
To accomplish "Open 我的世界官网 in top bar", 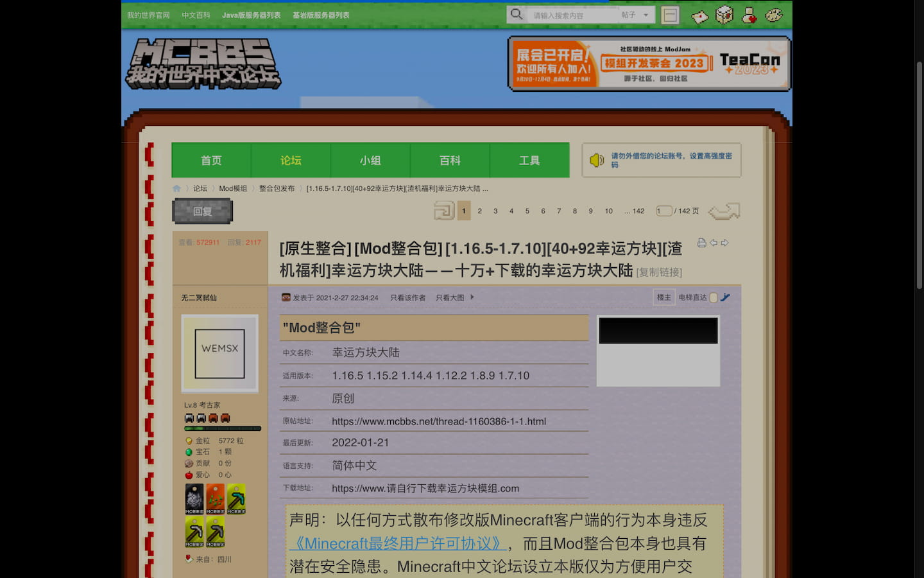I will (x=148, y=15).
